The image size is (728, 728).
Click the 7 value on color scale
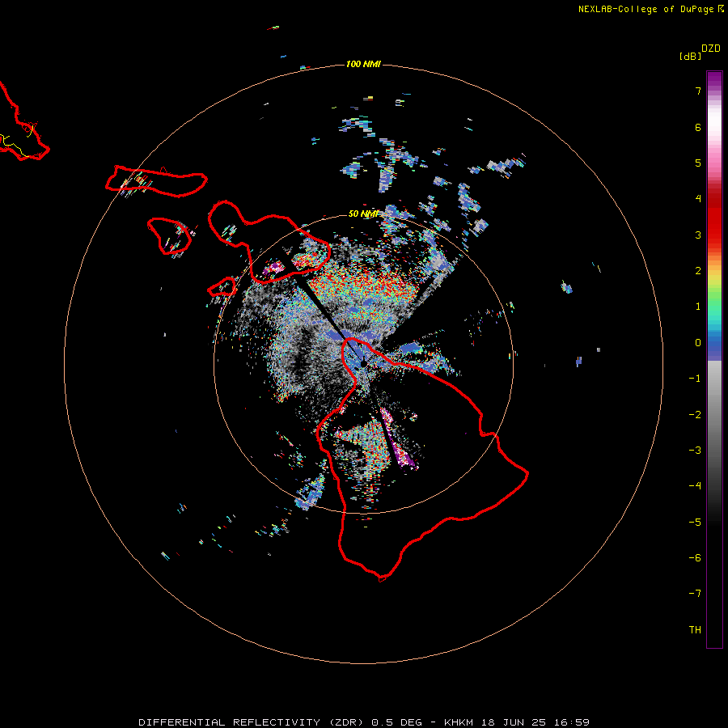(x=698, y=91)
